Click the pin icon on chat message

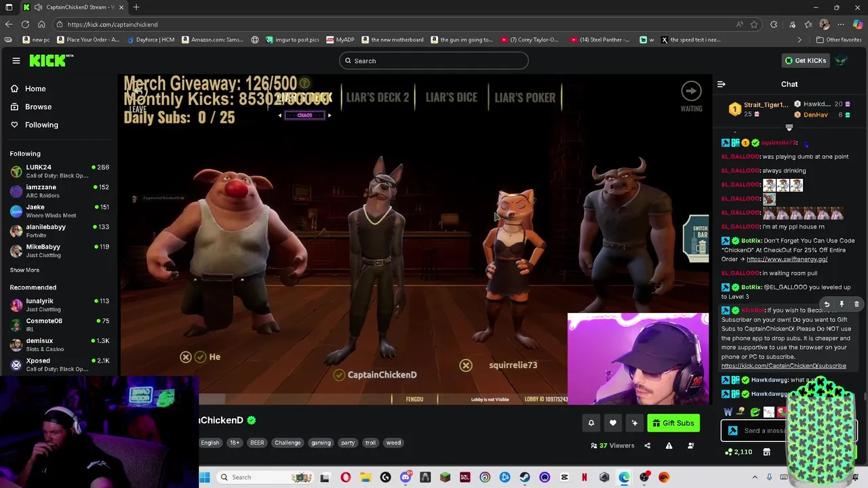[x=842, y=304]
